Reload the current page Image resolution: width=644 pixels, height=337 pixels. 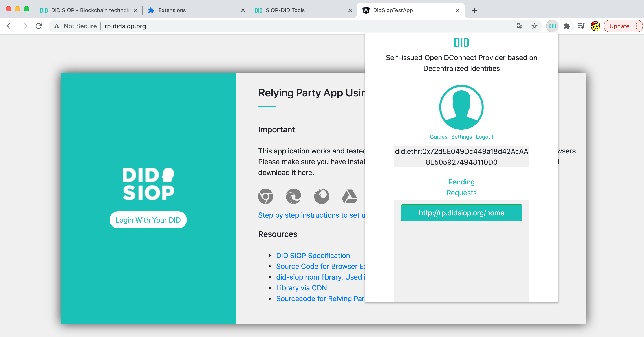39,26
